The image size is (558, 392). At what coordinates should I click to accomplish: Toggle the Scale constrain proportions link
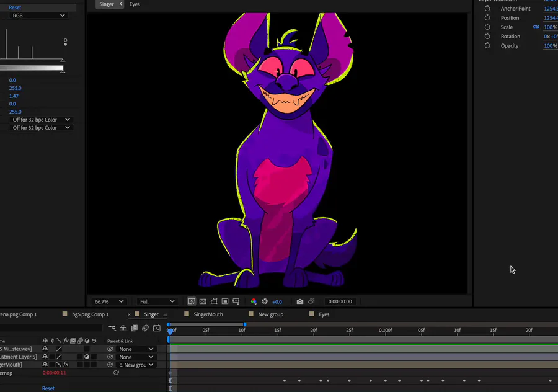click(x=536, y=27)
